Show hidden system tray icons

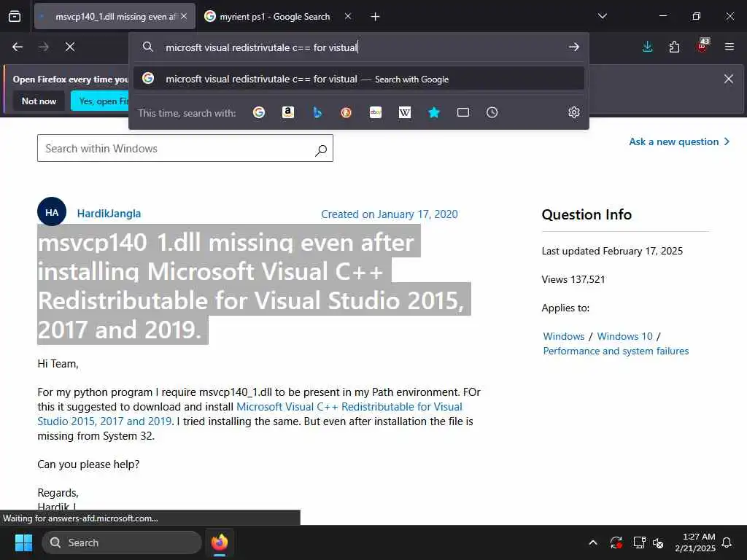593,542
